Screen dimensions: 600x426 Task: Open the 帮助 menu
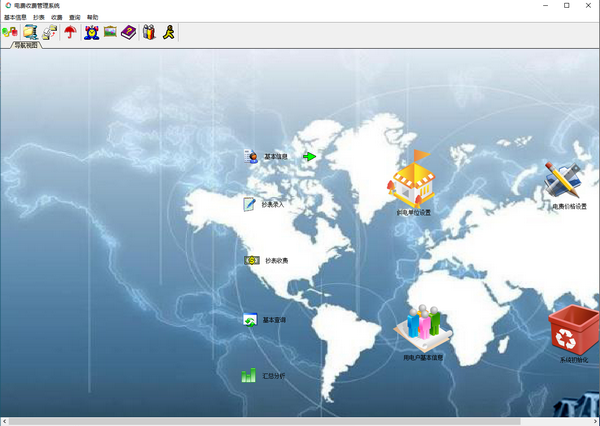point(93,17)
